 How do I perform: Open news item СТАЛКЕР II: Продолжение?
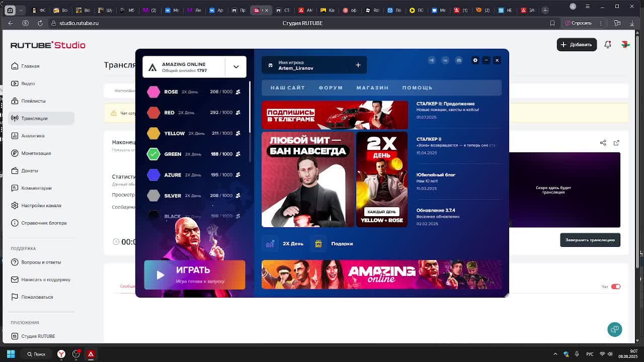click(x=448, y=110)
